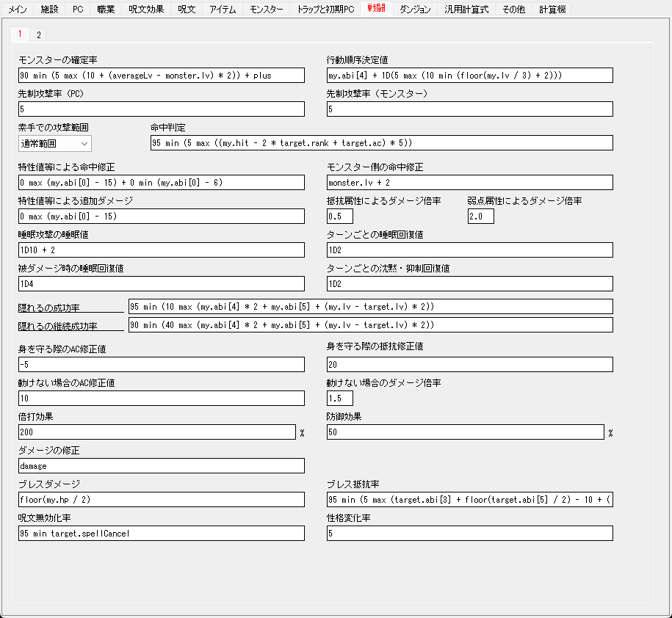Screen dimensions: 672x618
Task: Switch to the 呪文効果 tab
Action: click(146, 9)
